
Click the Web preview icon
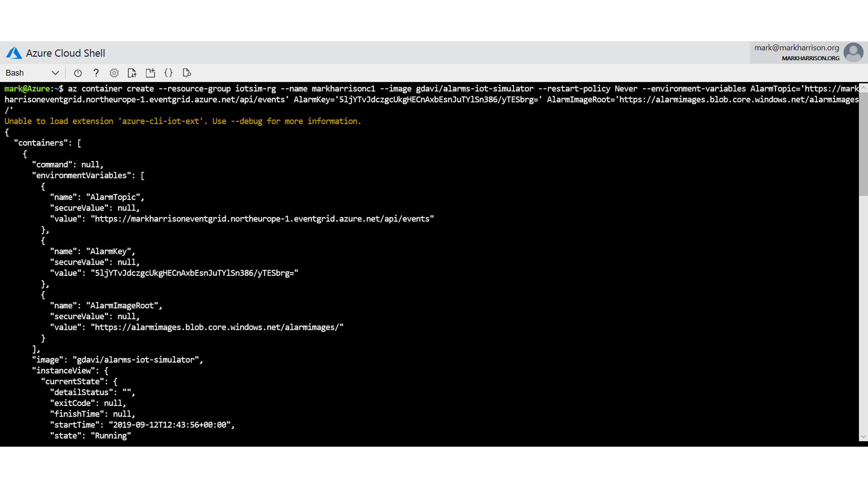[187, 73]
